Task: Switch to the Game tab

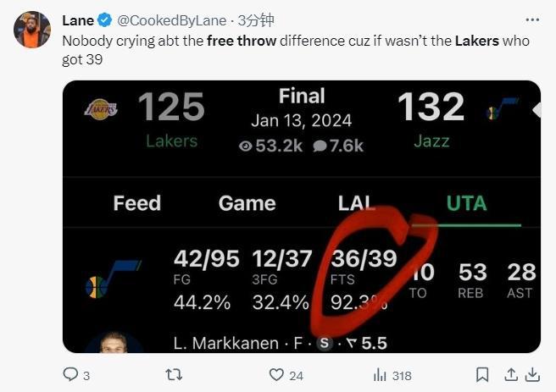Action: [x=247, y=203]
